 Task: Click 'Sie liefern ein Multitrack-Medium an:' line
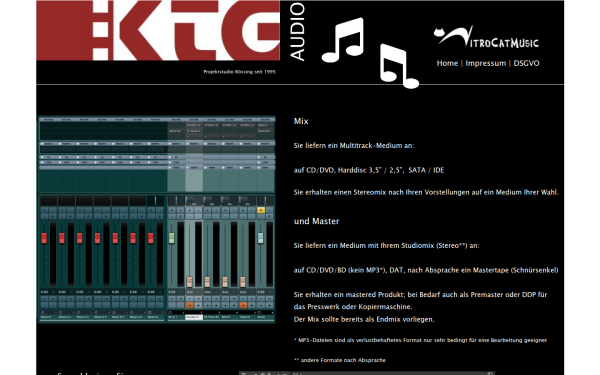(x=354, y=145)
